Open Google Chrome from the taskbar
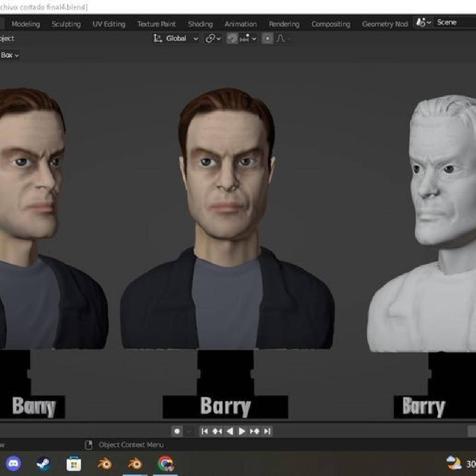Screen dimensions: 476x476 click(165, 463)
